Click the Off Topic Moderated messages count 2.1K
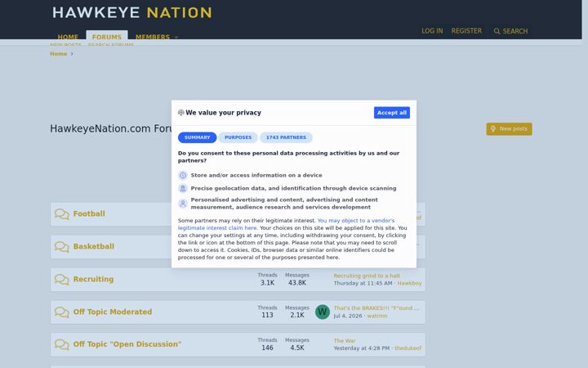The image size is (588, 368). [x=297, y=315]
